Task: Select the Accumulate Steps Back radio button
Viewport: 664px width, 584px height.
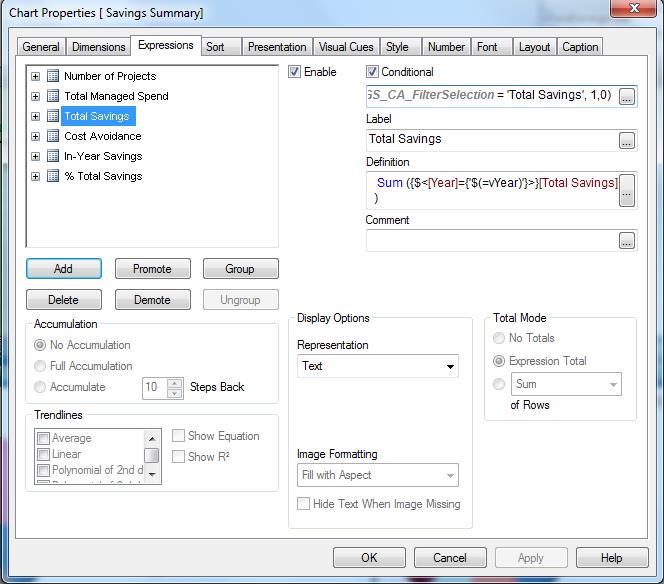Action: point(40,387)
